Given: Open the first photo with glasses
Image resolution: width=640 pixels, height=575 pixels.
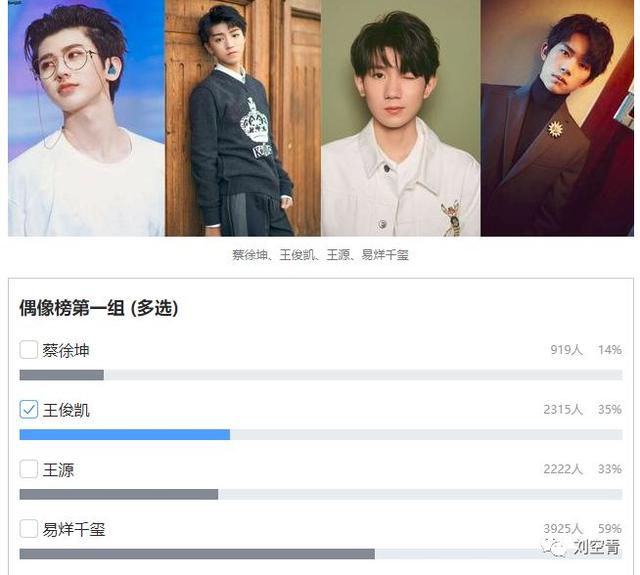Looking at the screenshot, I should click(x=86, y=118).
